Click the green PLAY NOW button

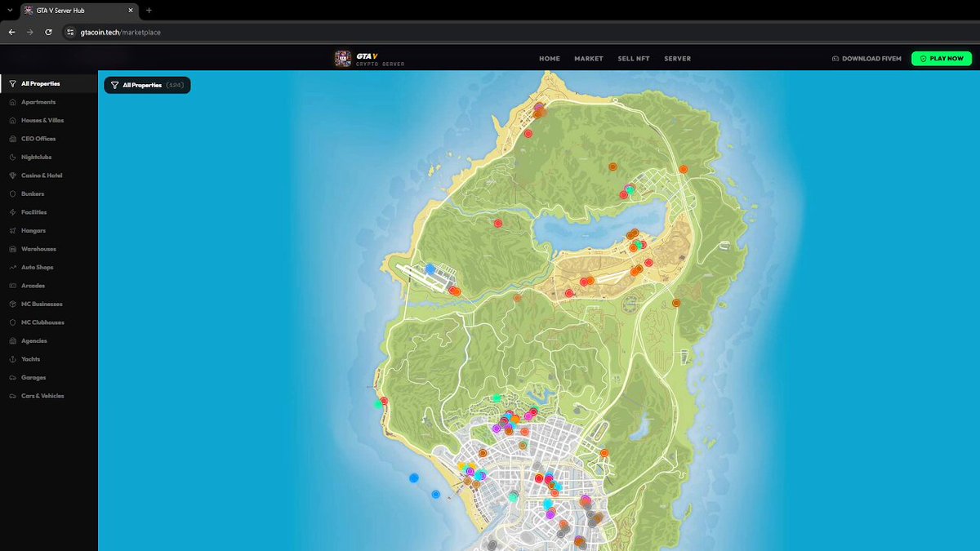[942, 59]
